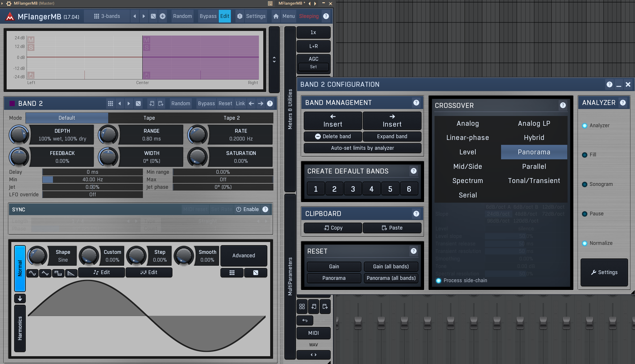Screen dimensions: 635x364
Task: Click the random preset dice icon in header
Action: (x=153, y=16)
